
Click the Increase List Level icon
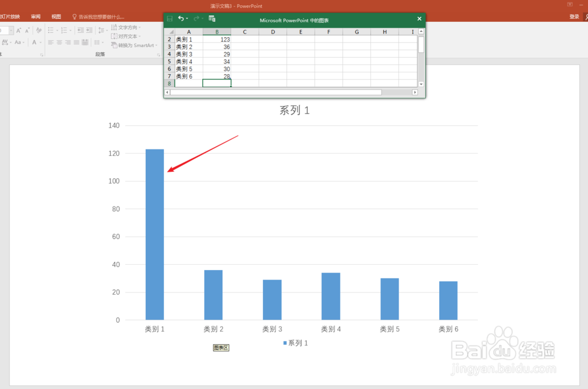tap(89, 30)
